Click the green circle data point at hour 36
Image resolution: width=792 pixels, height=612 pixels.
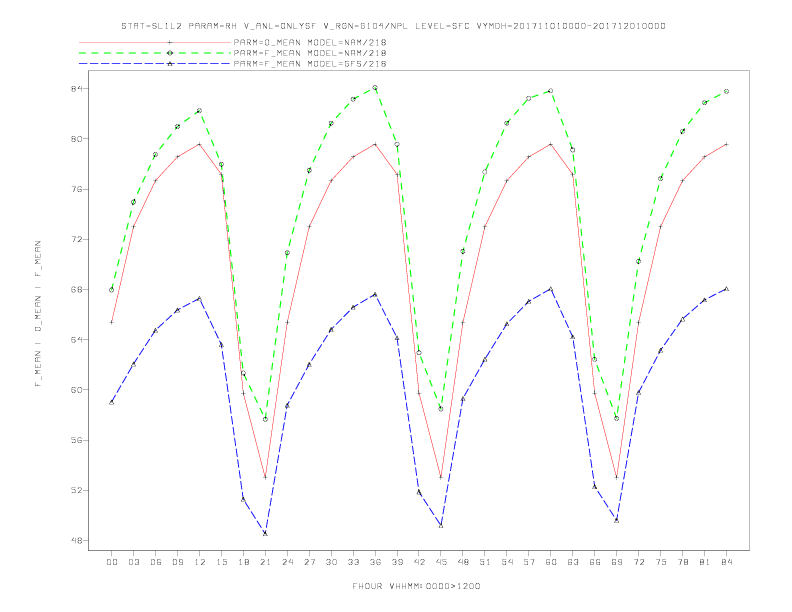pyautogui.click(x=375, y=88)
